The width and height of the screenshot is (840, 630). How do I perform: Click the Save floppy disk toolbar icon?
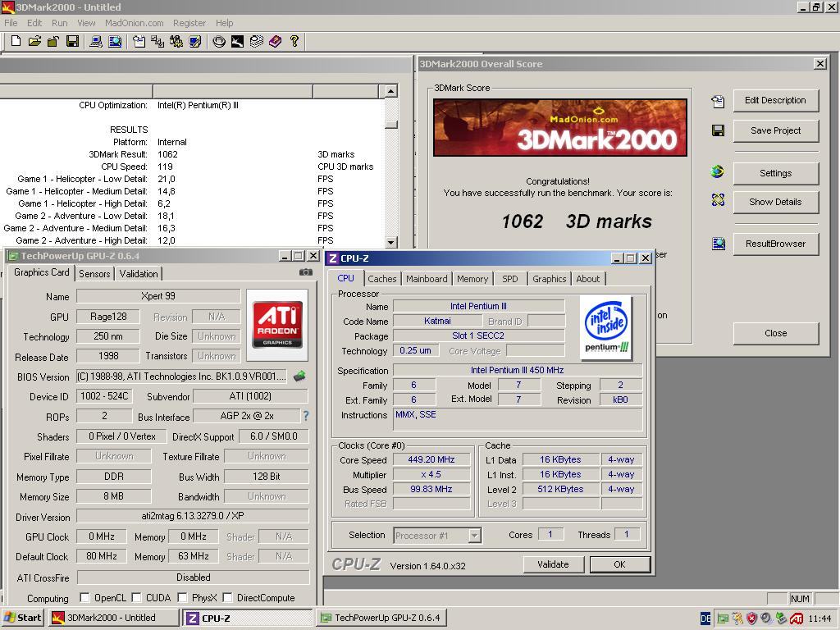(x=72, y=41)
